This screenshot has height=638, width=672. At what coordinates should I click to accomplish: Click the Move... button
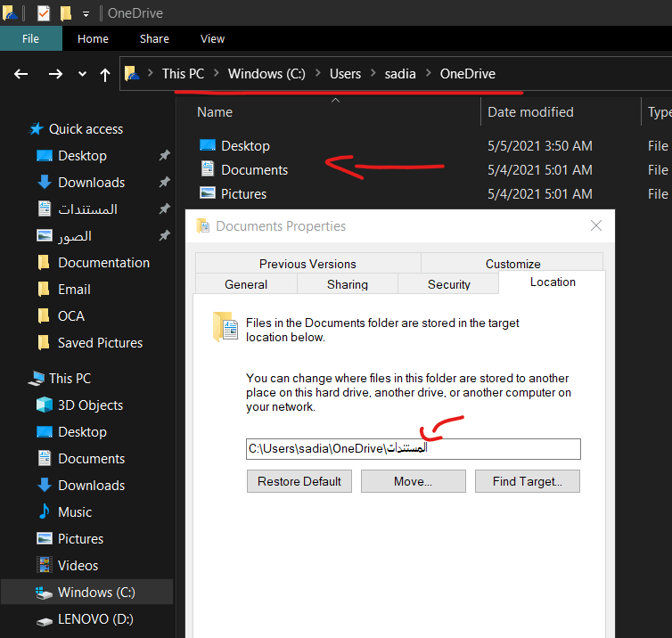pos(414,481)
